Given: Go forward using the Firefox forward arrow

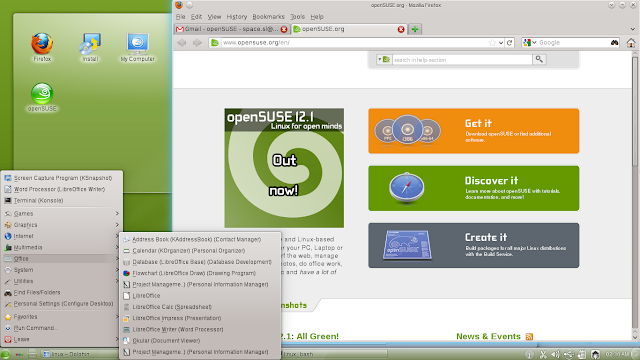Looking at the screenshot, I should tap(197, 42).
